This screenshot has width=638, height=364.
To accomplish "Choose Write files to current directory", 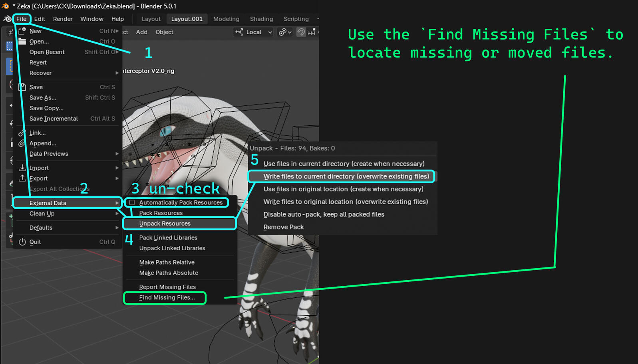I will click(346, 176).
